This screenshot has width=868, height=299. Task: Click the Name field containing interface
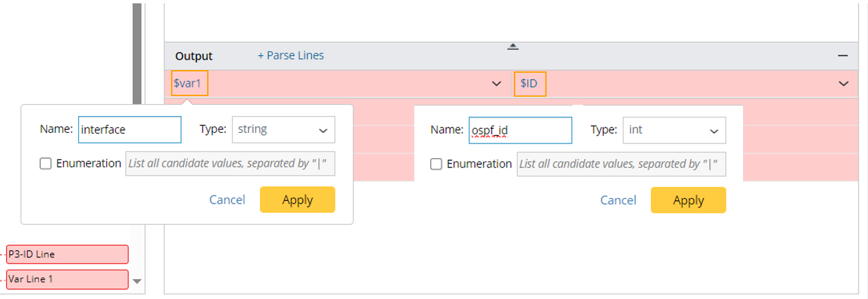coord(130,130)
